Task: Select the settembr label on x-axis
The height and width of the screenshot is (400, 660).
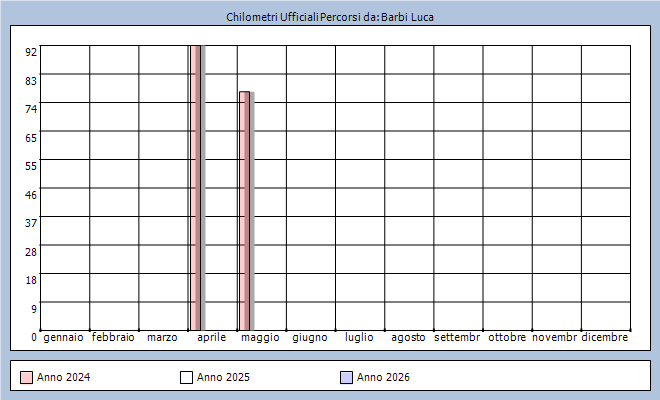Action: [457, 338]
